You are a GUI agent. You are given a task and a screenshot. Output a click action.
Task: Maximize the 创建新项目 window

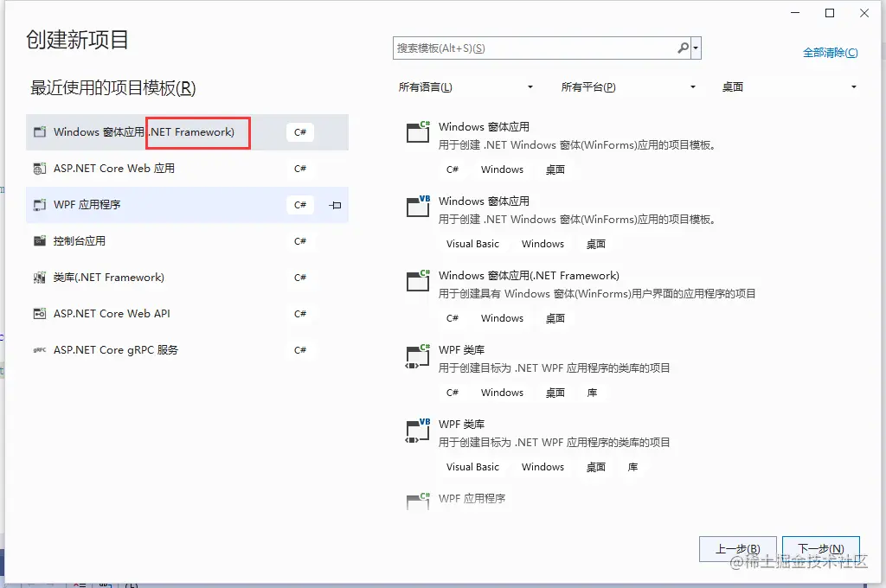coord(830,13)
